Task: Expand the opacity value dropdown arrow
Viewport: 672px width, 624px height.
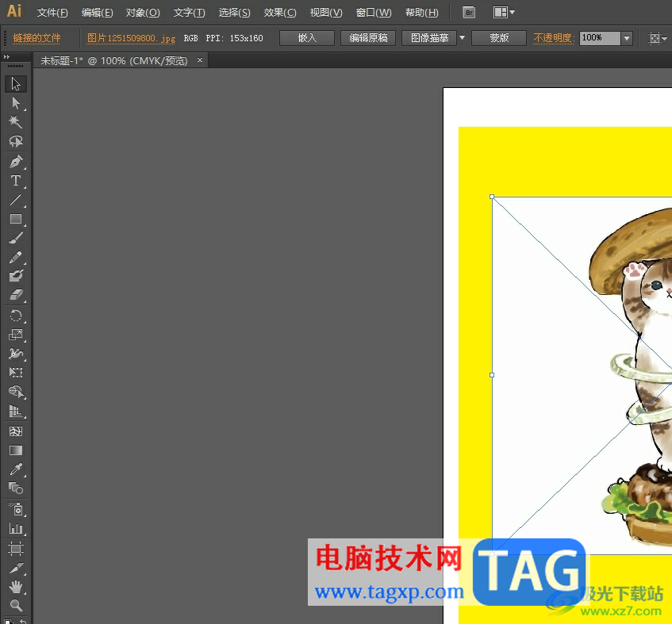Action: click(627, 38)
